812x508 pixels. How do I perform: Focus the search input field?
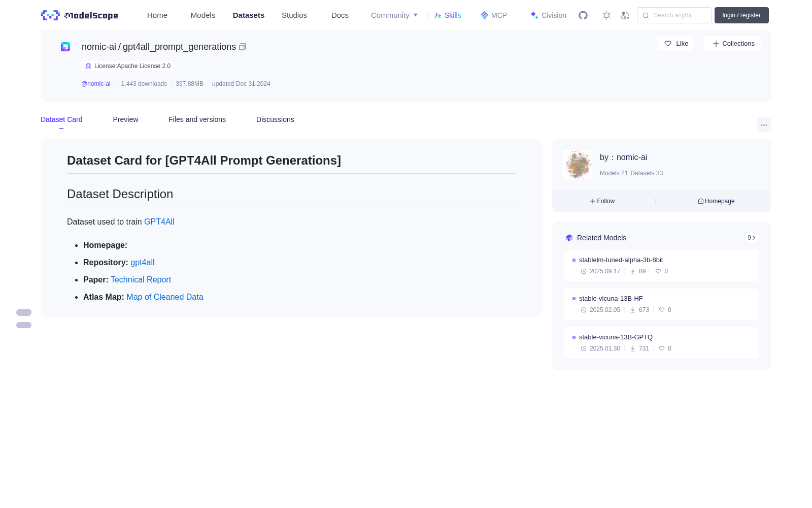click(674, 15)
